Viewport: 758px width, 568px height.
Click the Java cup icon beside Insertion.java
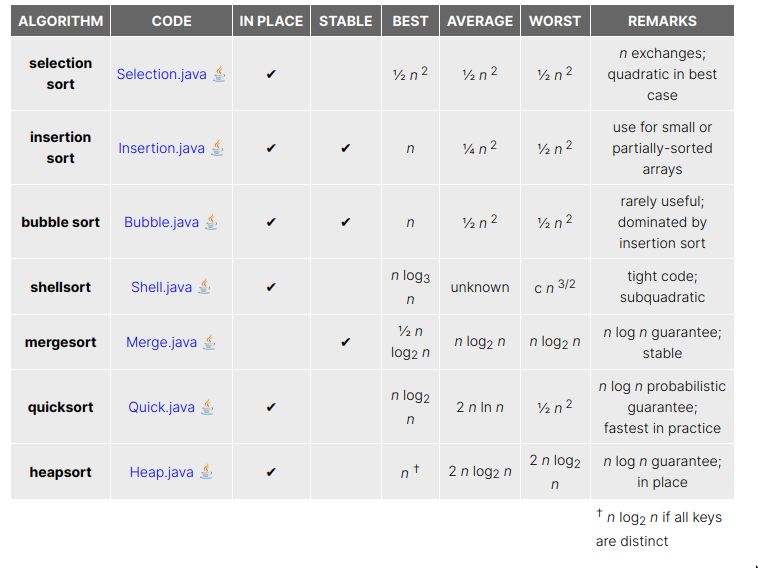point(217,148)
